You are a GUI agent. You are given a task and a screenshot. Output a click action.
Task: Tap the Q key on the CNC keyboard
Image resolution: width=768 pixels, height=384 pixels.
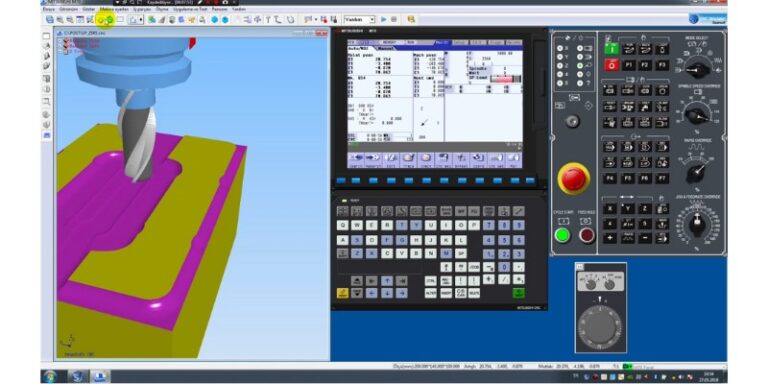point(342,225)
